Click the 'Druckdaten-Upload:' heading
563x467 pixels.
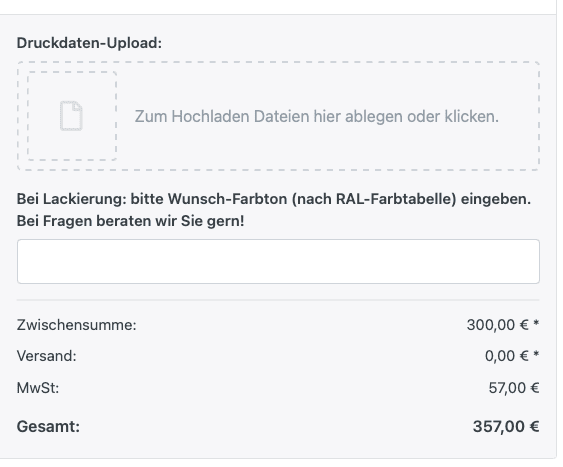(89, 43)
